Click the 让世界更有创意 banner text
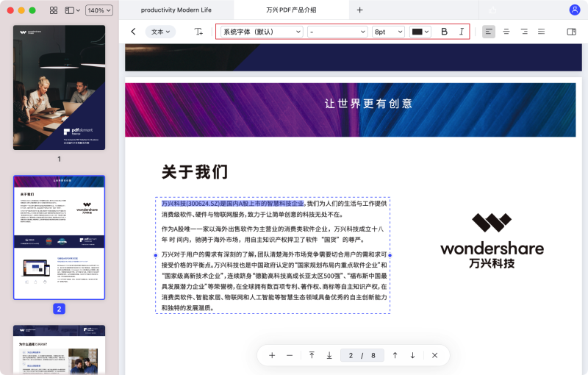The height and width of the screenshot is (375, 588). tap(369, 104)
